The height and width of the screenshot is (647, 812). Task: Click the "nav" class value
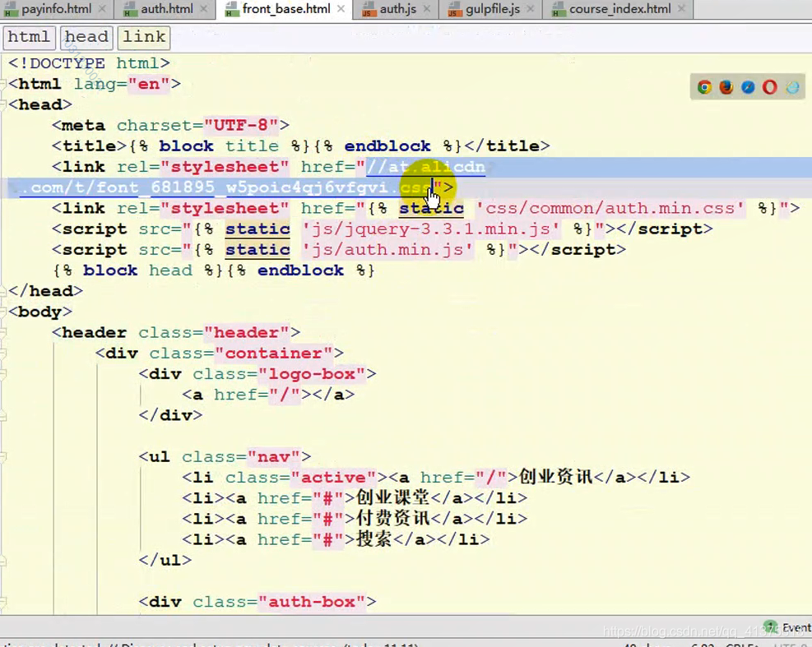[x=273, y=456]
